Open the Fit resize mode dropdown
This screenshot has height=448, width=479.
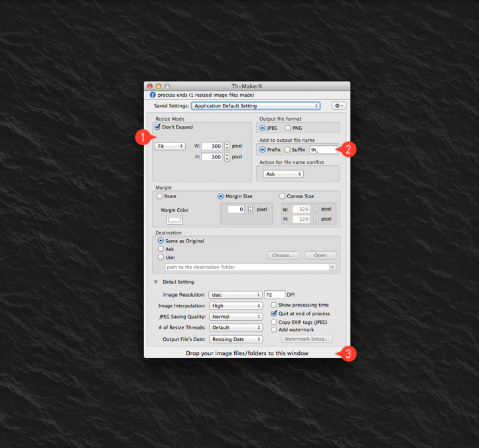[x=170, y=146]
